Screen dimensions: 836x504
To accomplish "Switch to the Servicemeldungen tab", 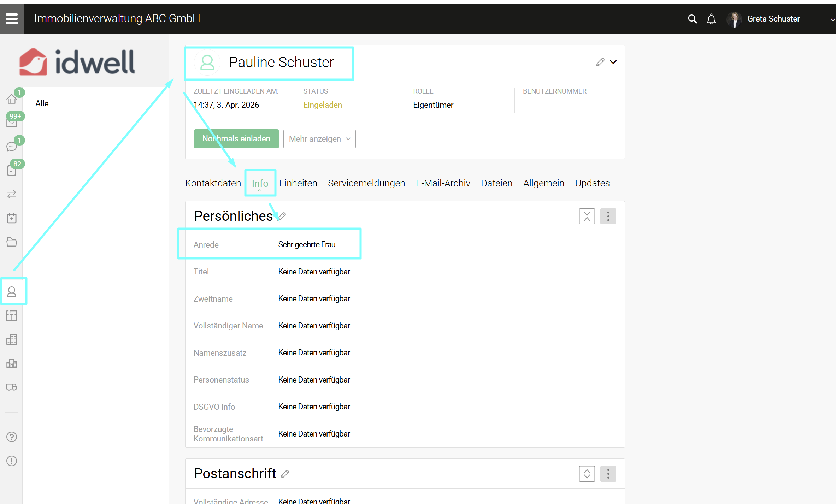I will point(366,183).
